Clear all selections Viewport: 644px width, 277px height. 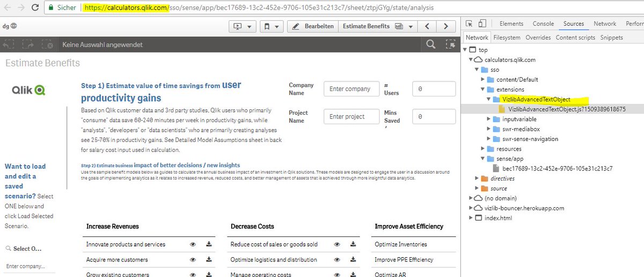47,45
